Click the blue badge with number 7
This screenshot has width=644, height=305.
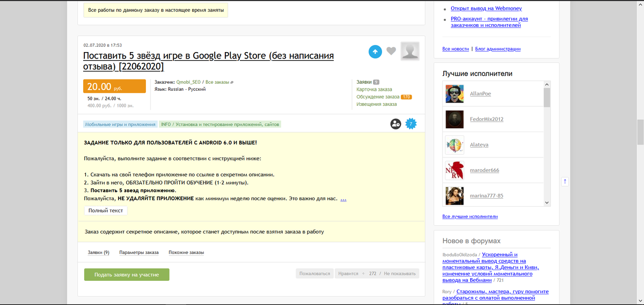[x=411, y=124]
